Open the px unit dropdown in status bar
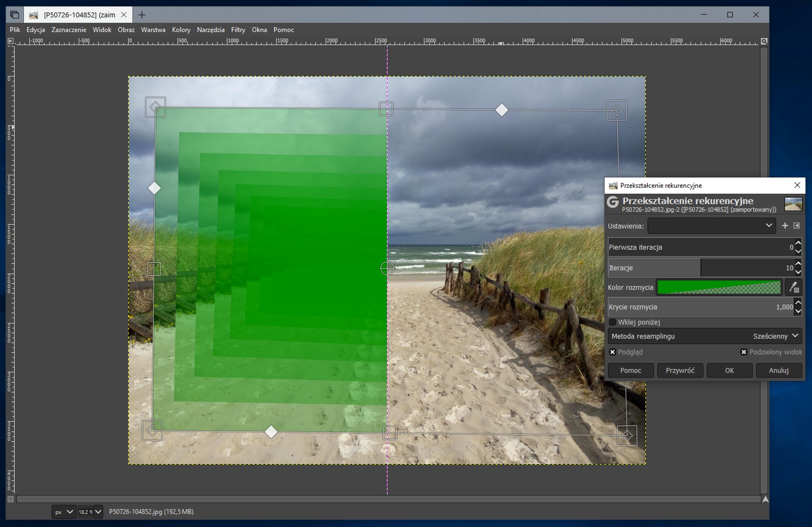 click(x=64, y=512)
